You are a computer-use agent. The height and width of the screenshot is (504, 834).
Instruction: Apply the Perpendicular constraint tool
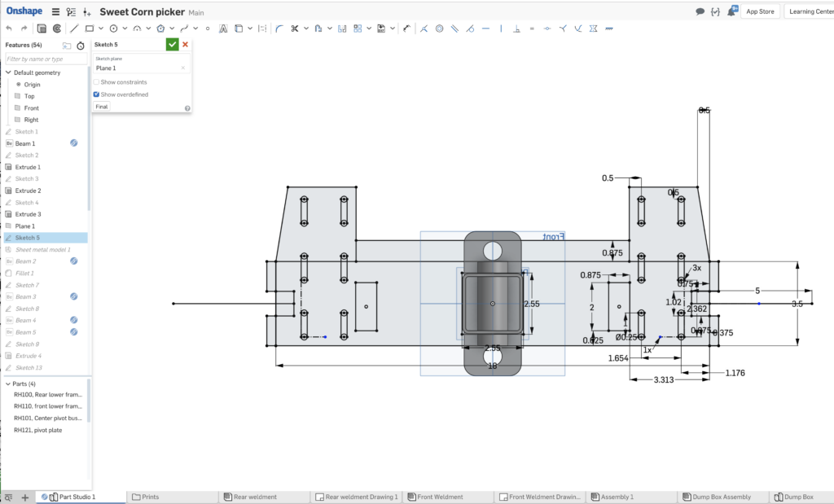(515, 28)
